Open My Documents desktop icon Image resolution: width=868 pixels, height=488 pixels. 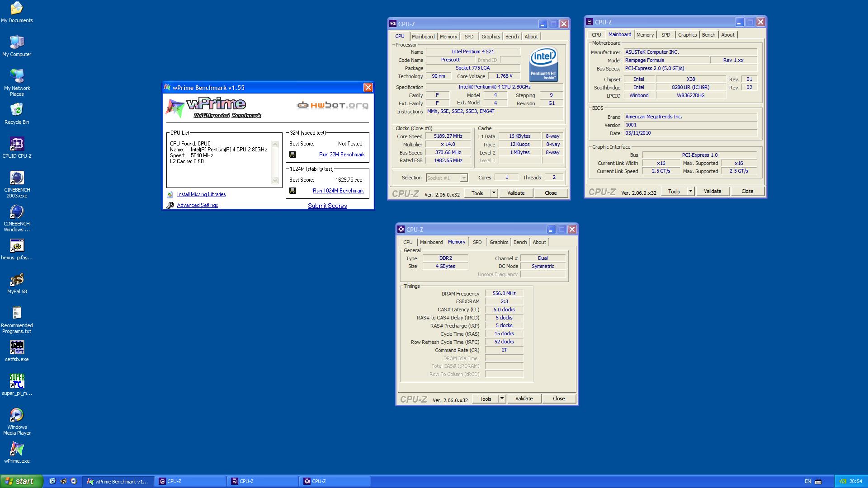17,12
